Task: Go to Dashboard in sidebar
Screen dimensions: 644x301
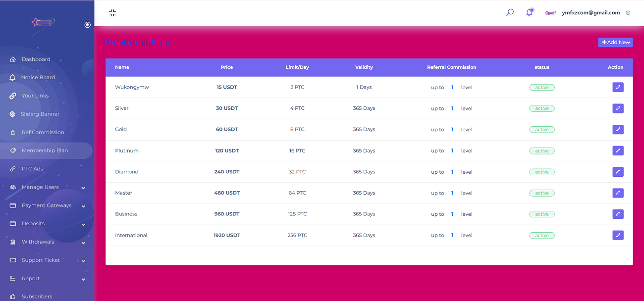Action: click(36, 59)
